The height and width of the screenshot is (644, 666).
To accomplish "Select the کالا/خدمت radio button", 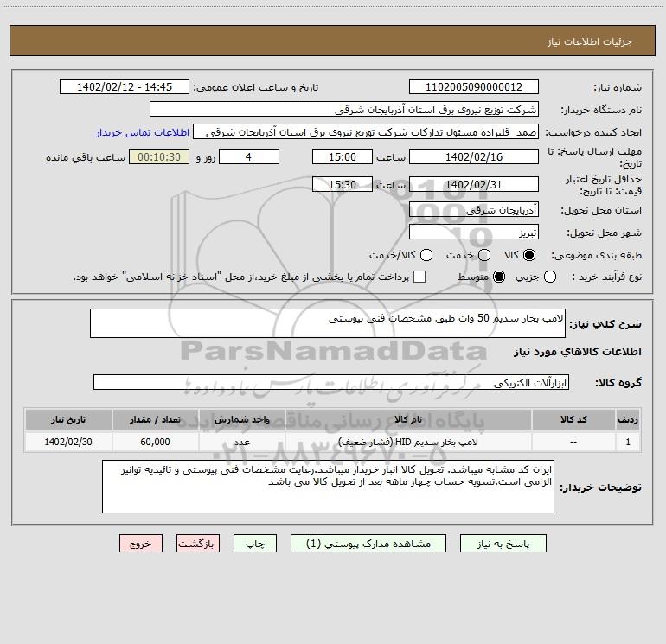I will [x=426, y=255].
